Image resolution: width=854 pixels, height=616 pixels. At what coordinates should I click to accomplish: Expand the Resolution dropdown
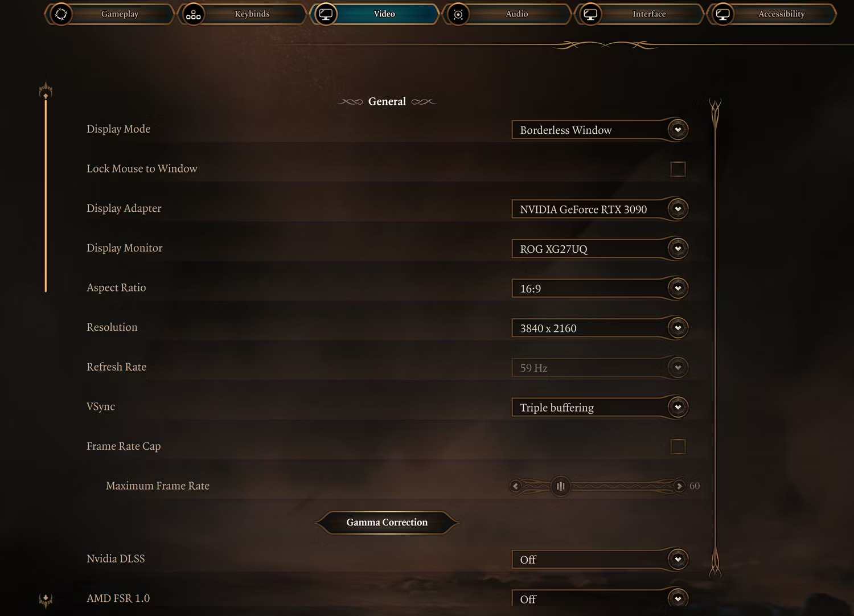click(x=600, y=328)
